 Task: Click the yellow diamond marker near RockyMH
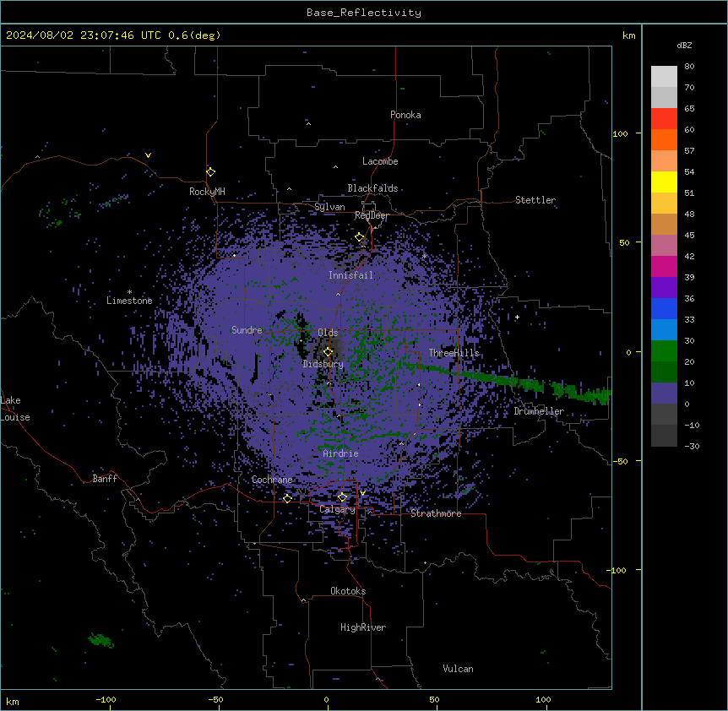[211, 172]
